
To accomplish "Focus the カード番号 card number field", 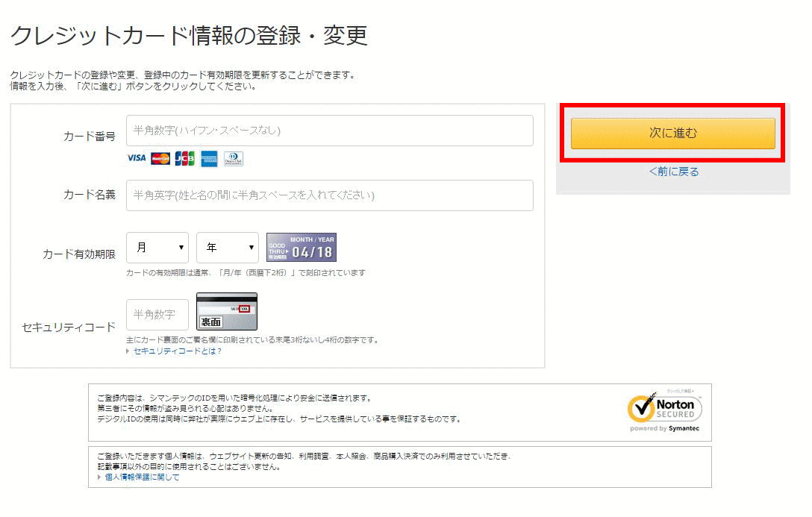I will [x=329, y=131].
